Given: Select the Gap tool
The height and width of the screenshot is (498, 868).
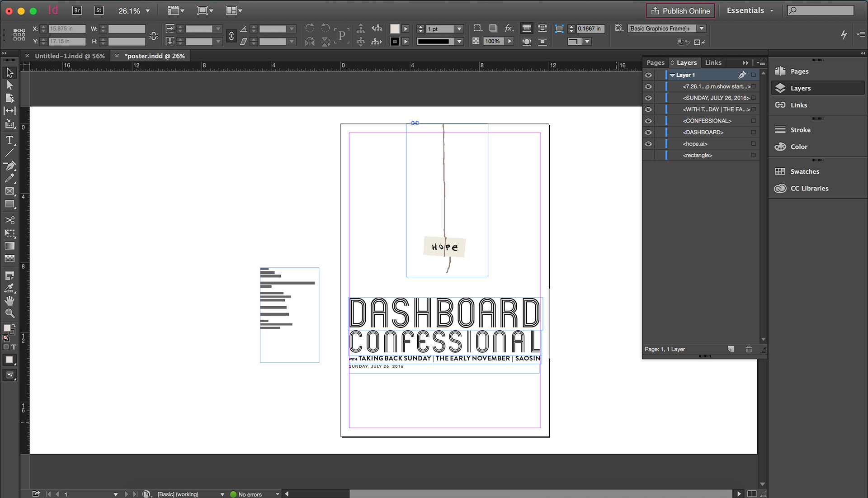Looking at the screenshot, I should (9, 110).
